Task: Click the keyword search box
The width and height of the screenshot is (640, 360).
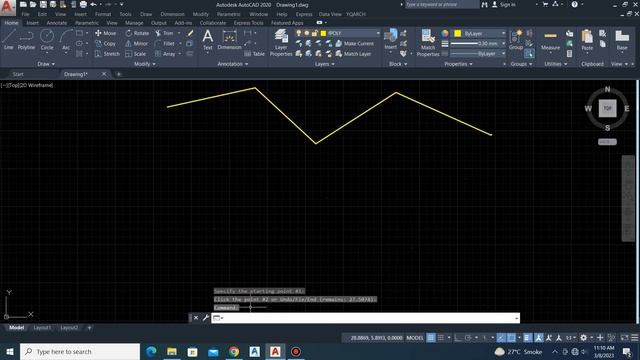Action: tap(442, 4)
